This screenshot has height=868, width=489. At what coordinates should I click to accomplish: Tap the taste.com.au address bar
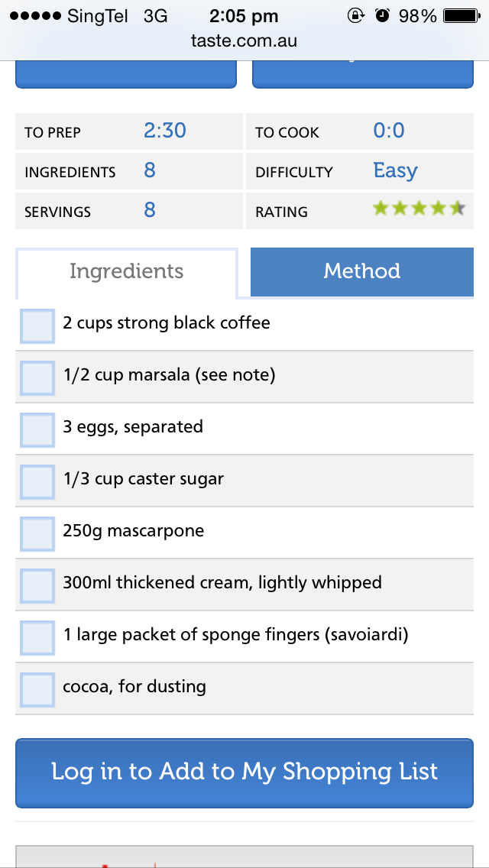pyautogui.click(x=244, y=41)
